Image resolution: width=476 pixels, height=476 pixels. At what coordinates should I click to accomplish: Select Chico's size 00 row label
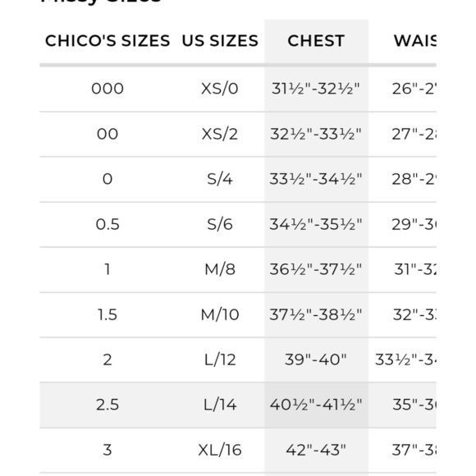(x=108, y=134)
